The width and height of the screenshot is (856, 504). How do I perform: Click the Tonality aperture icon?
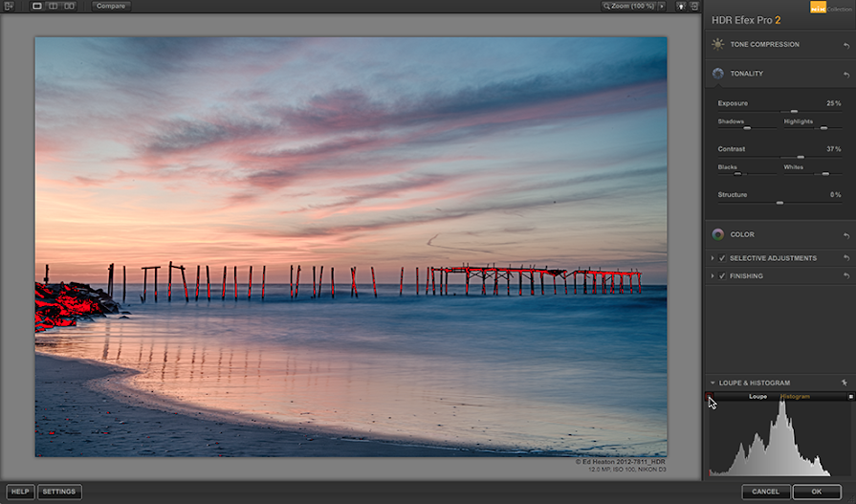click(x=718, y=74)
